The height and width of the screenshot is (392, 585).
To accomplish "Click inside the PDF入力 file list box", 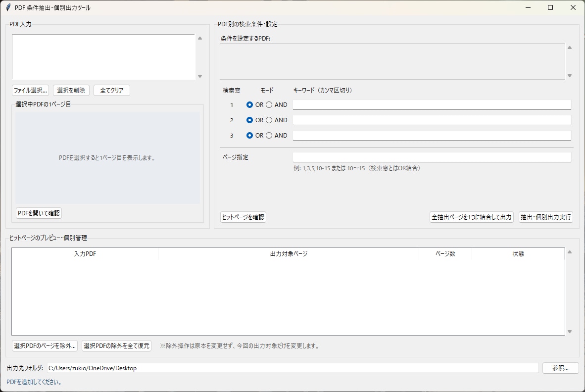I will pos(103,57).
